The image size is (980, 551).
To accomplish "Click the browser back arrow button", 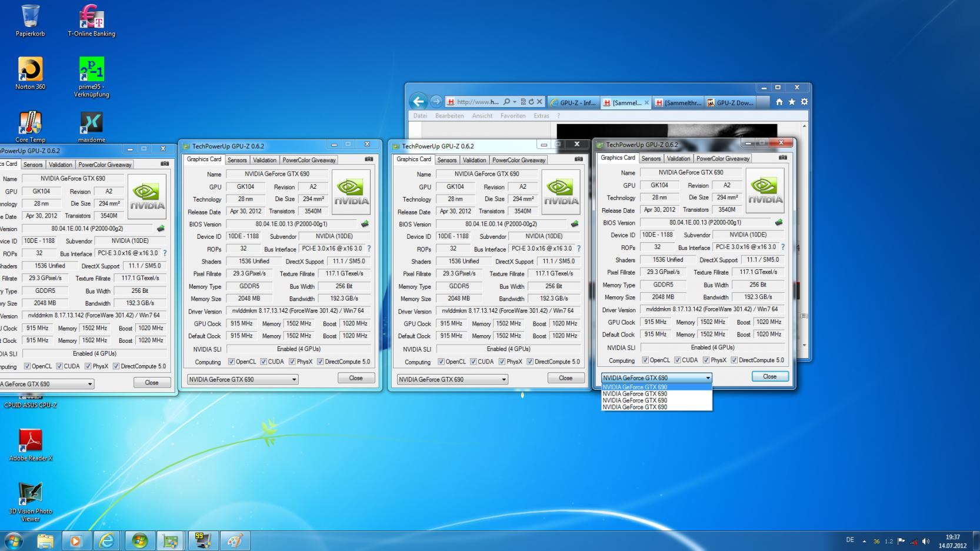I will pos(418,102).
